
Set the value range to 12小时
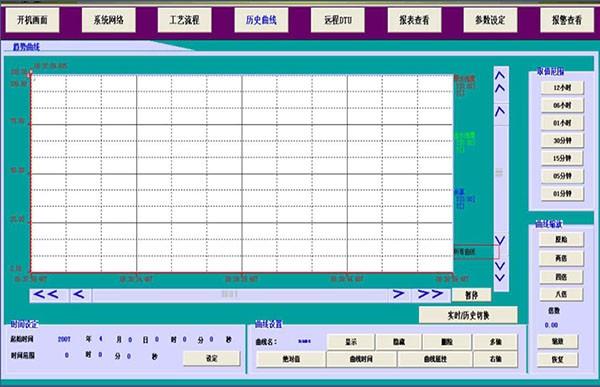coord(562,88)
